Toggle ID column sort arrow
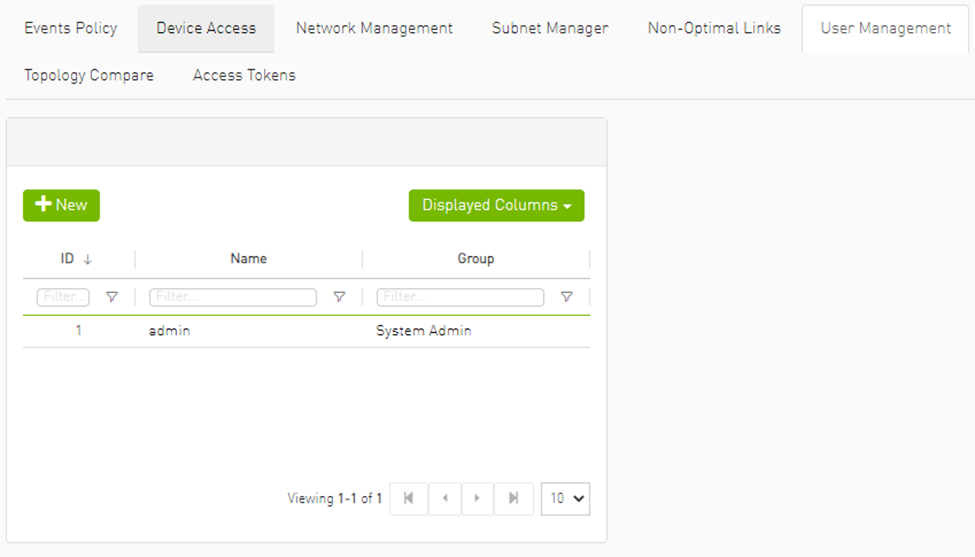 click(x=87, y=259)
